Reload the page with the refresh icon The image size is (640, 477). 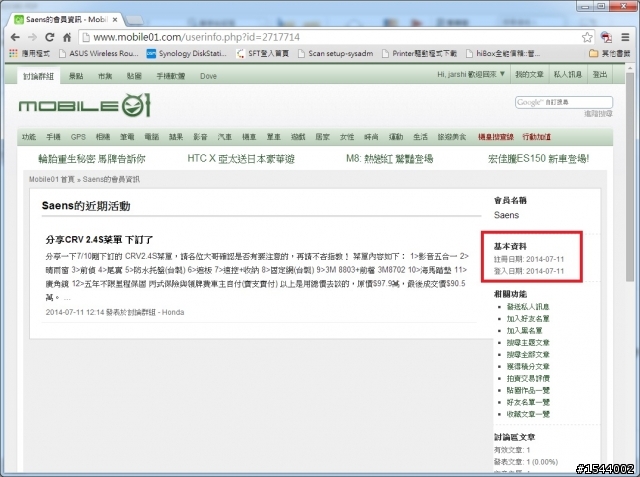click(50, 38)
